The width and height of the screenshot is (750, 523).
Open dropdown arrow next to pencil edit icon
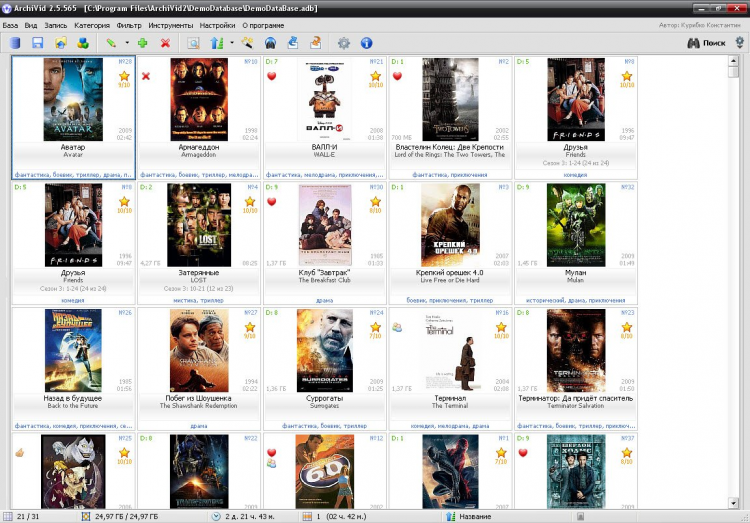pyautogui.click(x=127, y=43)
